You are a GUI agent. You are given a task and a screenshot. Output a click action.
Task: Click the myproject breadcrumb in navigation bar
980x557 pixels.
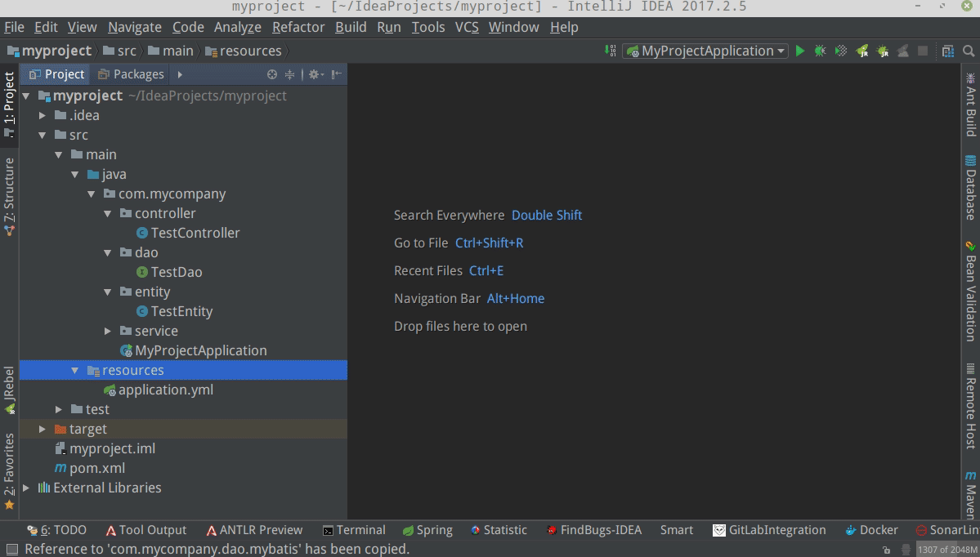click(49, 51)
